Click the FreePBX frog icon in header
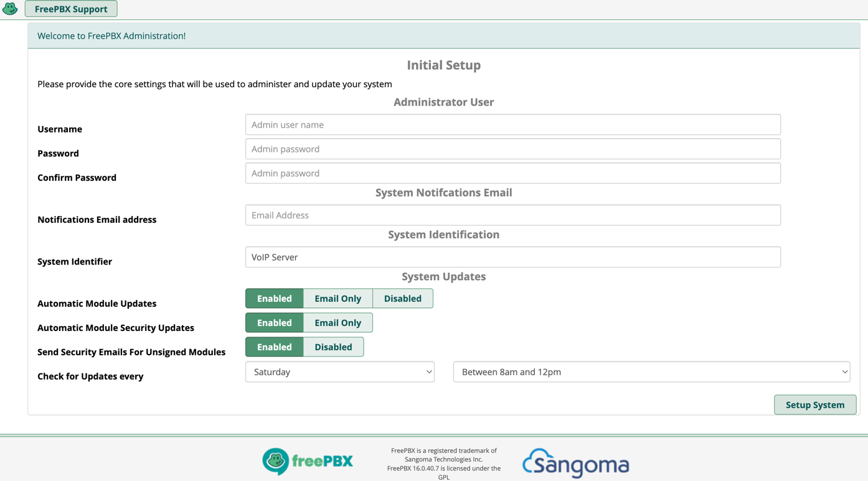The image size is (868, 481). (x=10, y=9)
